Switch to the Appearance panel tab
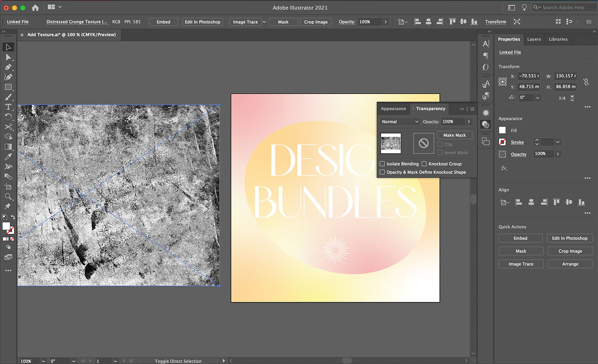This screenshot has height=364, width=598. (x=393, y=109)
